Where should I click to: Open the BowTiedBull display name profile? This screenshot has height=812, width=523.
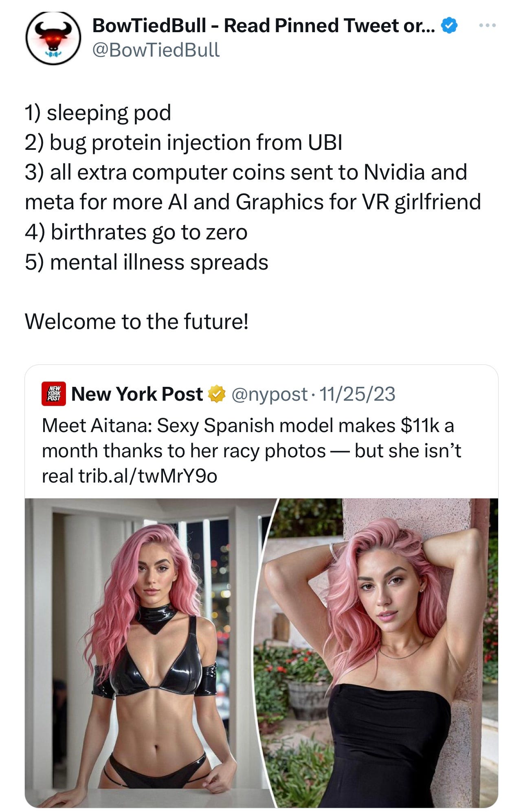(264, 26)
